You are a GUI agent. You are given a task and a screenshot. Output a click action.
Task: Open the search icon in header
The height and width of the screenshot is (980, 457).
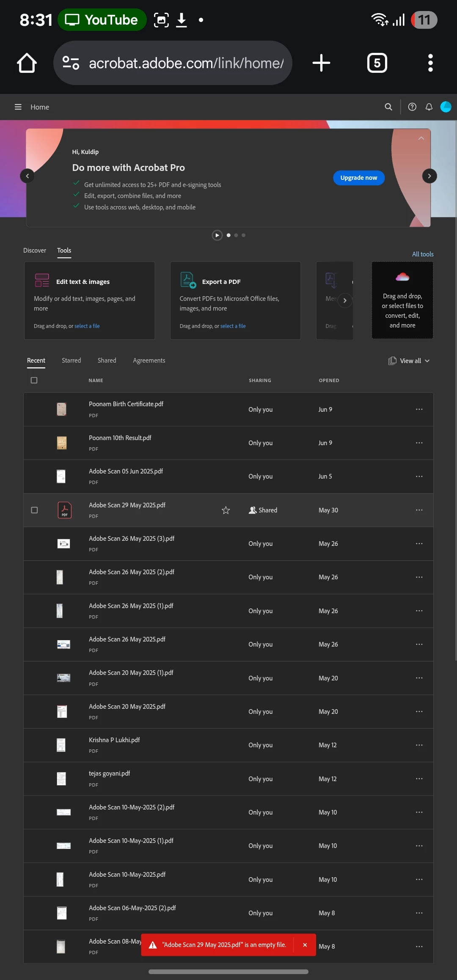point(388,107)
